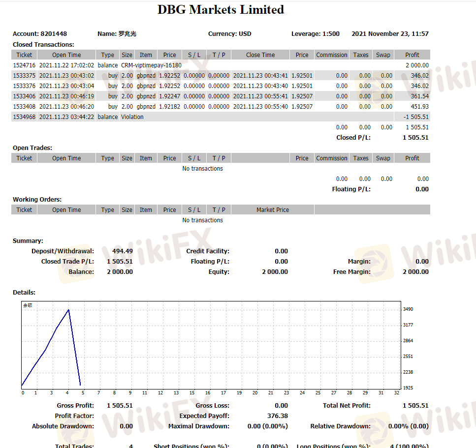Click the "Floating P/L:" label under Open Trades
The width and height of the screenshot is (476, 448).
[x=351, y=189]
